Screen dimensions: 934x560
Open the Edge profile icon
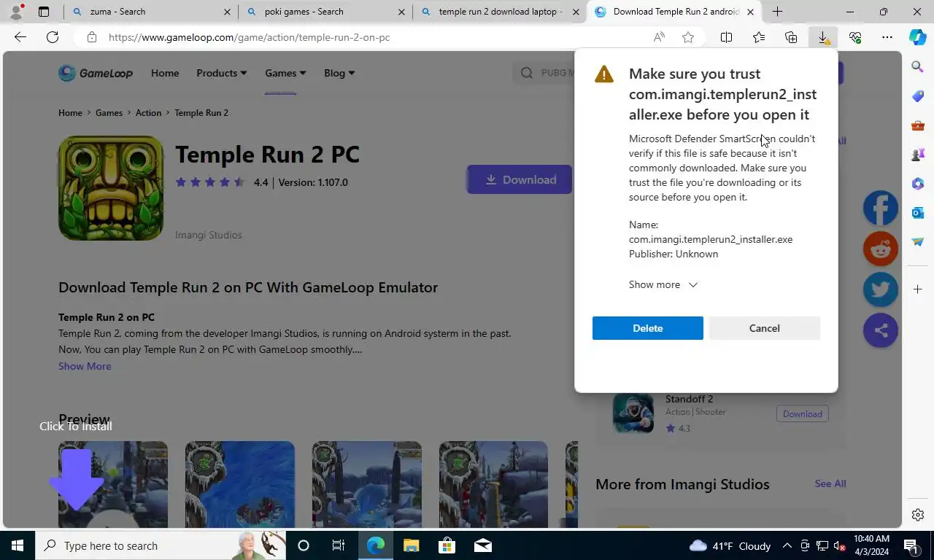pos(16,12)
